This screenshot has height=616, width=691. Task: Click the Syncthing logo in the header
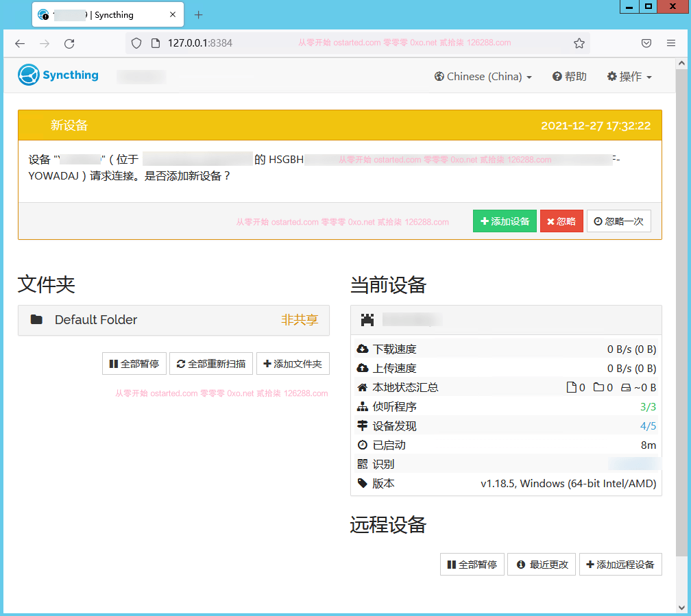pyautogui.click(x=58, y=75)
